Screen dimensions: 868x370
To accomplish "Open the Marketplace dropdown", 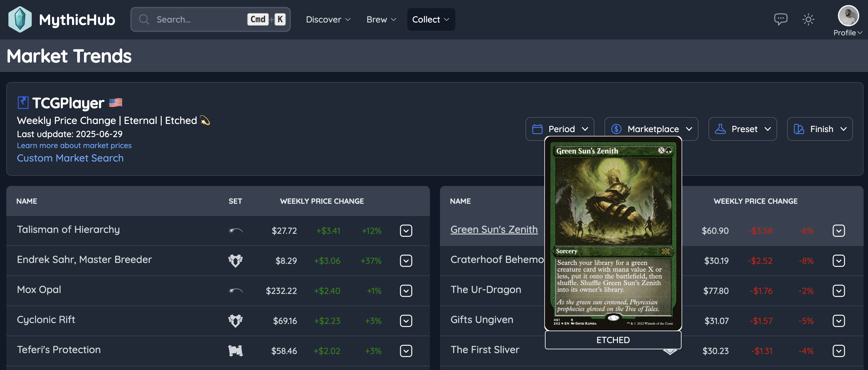I will pyautogui.click(x=651, y=129).
